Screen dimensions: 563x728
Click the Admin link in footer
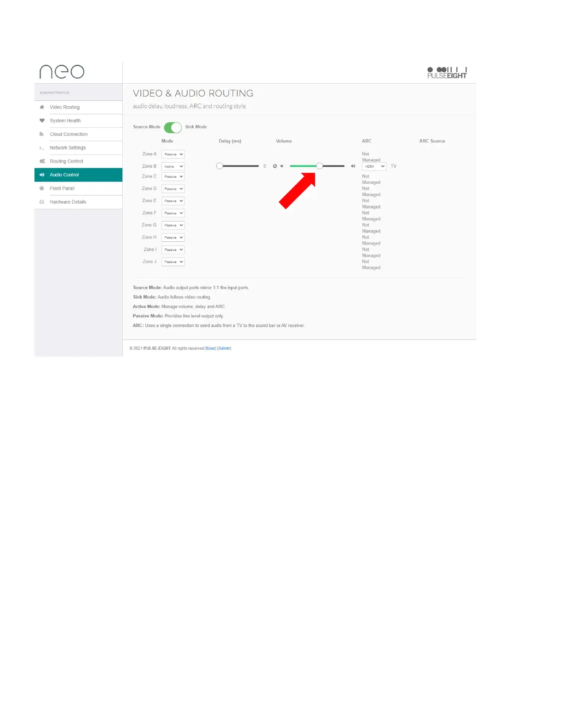click(224, 348)
